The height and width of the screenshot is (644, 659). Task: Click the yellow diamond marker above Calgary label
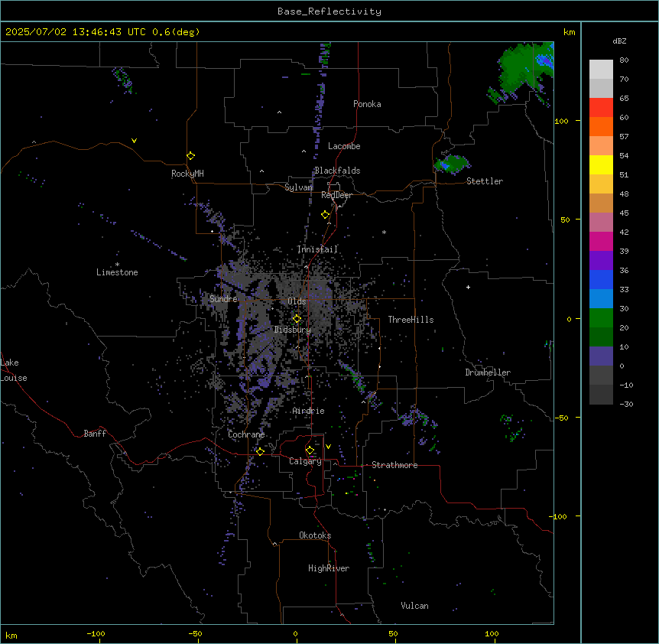pyautogui.click(x=310, y=450)
